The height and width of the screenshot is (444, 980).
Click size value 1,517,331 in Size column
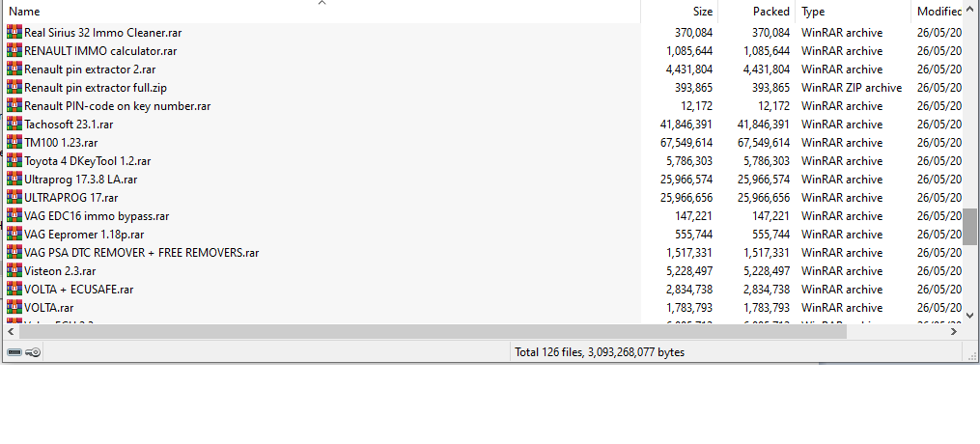pyautogui.click(x=688, y=253)
